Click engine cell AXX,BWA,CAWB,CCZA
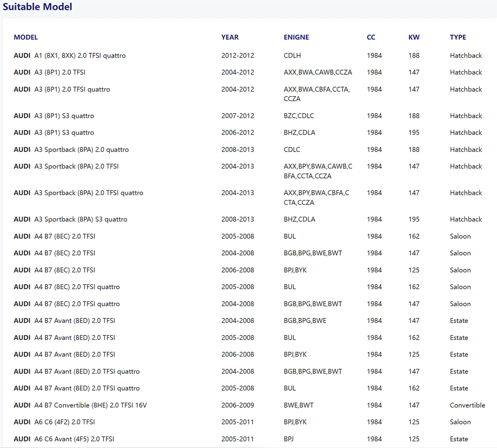The width and height of the screenshot is (497, 448). click(x=318, y=72)
